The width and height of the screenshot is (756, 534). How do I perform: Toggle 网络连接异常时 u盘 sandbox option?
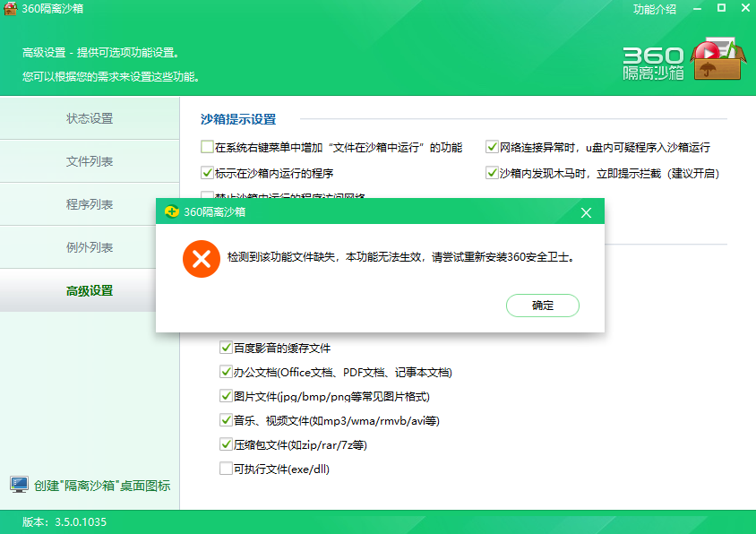pos(492,147)
